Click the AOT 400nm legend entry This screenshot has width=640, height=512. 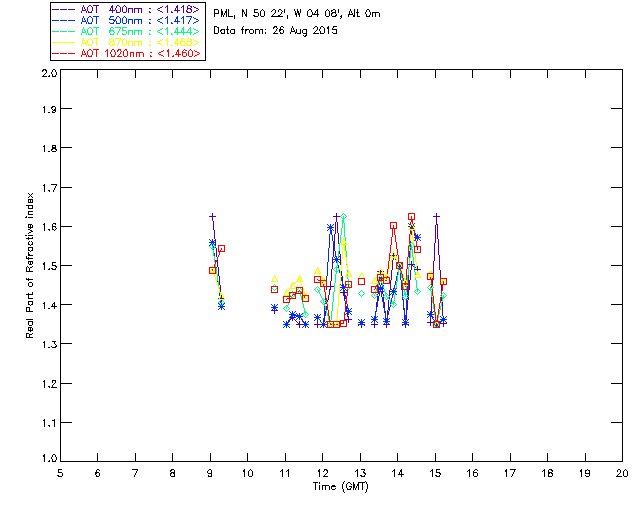coord(126,9)
